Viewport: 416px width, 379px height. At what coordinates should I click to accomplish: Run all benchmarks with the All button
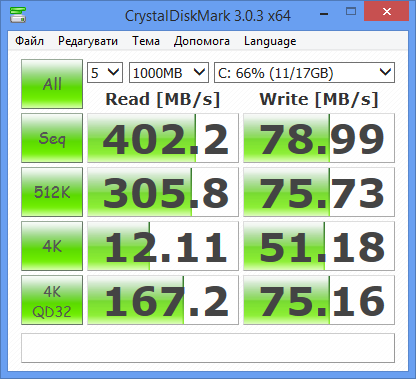pyautogui.click(x=52, y=84)
